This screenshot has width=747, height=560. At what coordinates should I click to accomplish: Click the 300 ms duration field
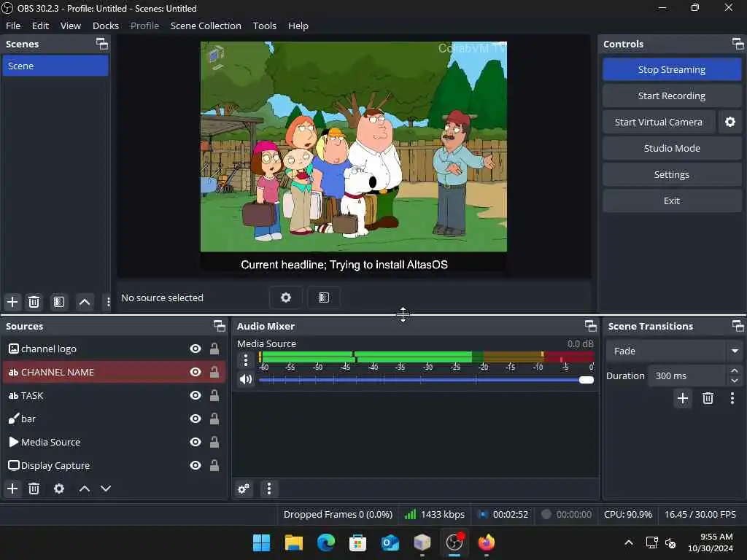[x=687, y=376]
